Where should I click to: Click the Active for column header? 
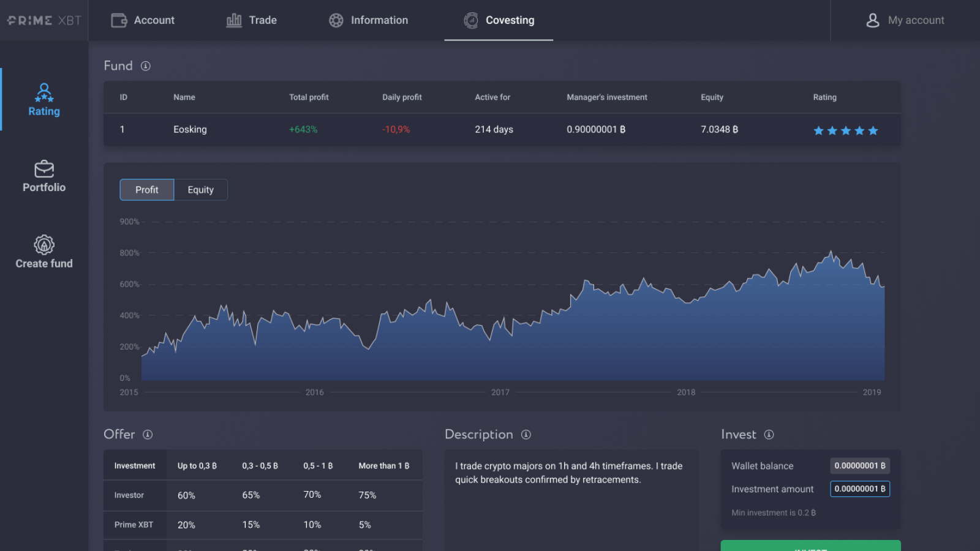(x=492, y=97)
